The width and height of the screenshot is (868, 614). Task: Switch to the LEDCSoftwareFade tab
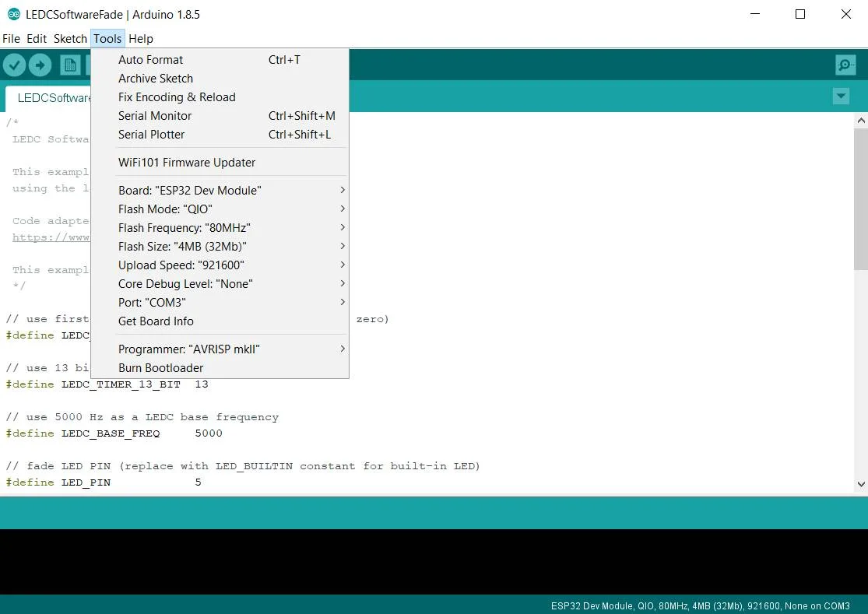coord(49,98)
